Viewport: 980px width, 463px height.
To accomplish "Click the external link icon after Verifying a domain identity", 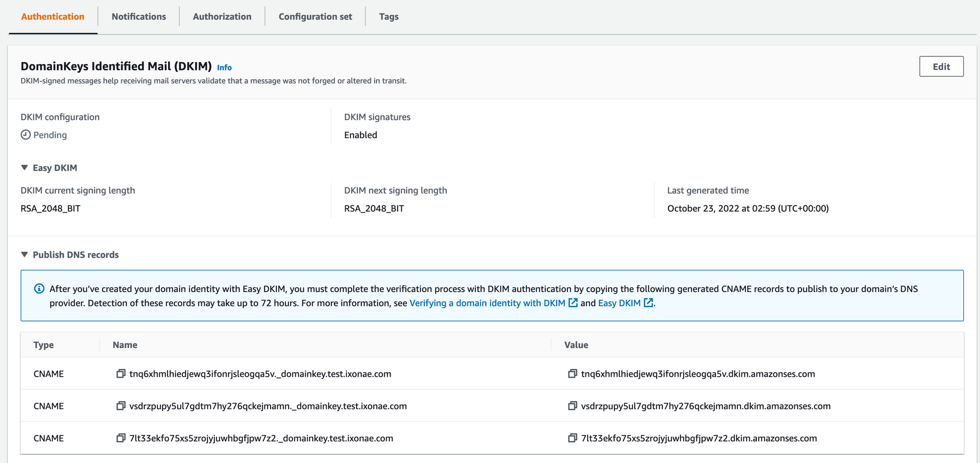I will [573, 303].
